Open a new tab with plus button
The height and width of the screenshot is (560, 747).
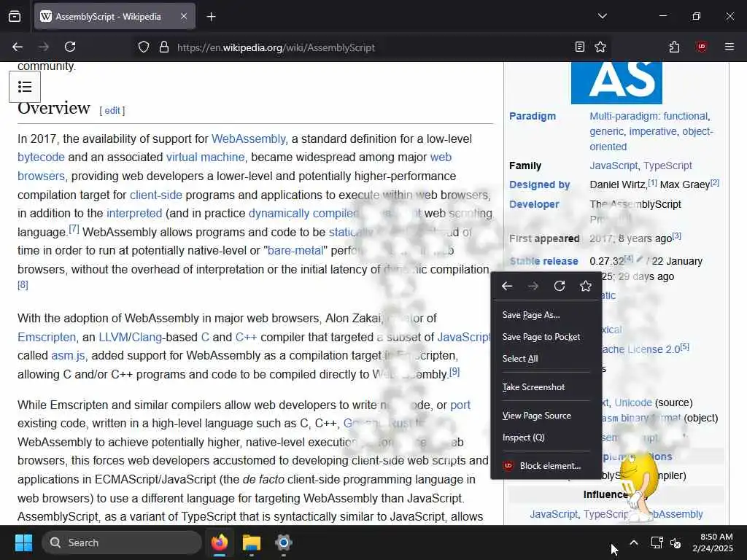211,17
